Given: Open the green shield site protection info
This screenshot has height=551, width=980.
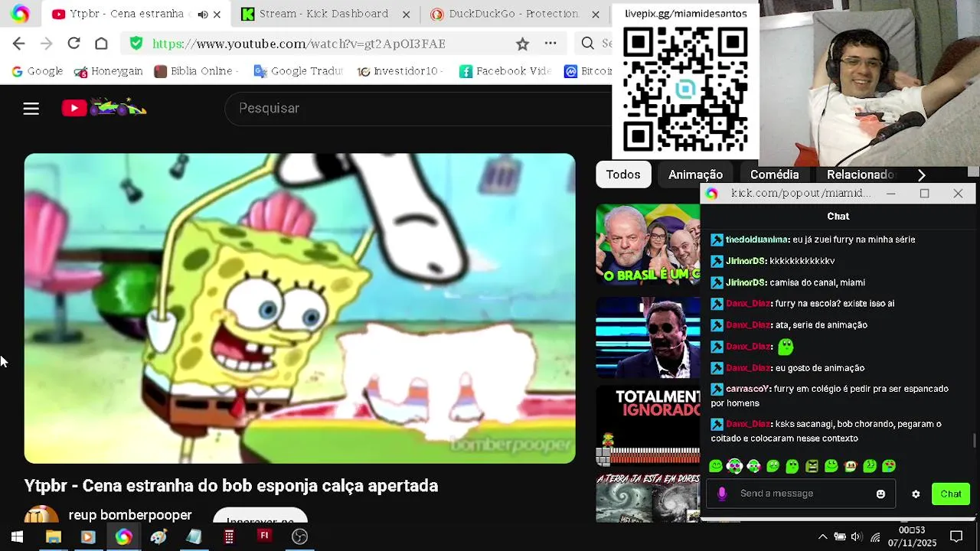Looking at the screenshot, I should pos(136,44).
